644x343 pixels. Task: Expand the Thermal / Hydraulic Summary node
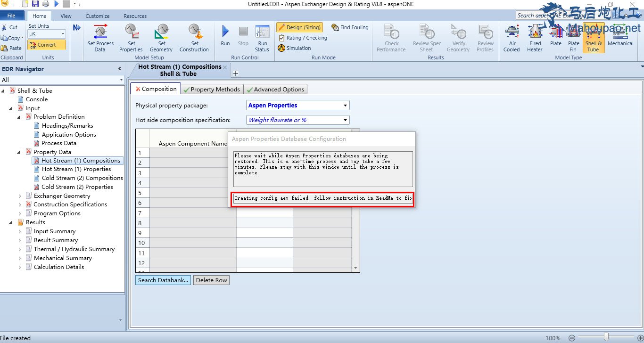point(20,249)
